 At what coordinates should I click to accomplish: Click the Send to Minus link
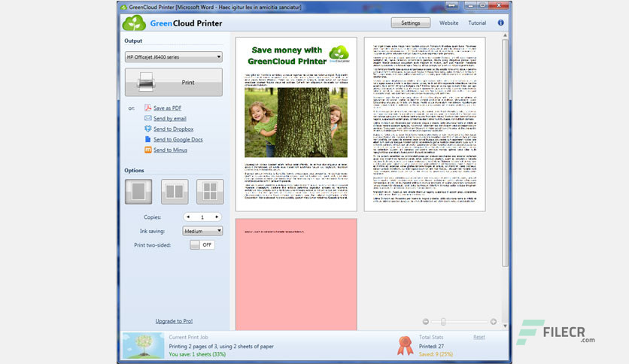(170, 150)
